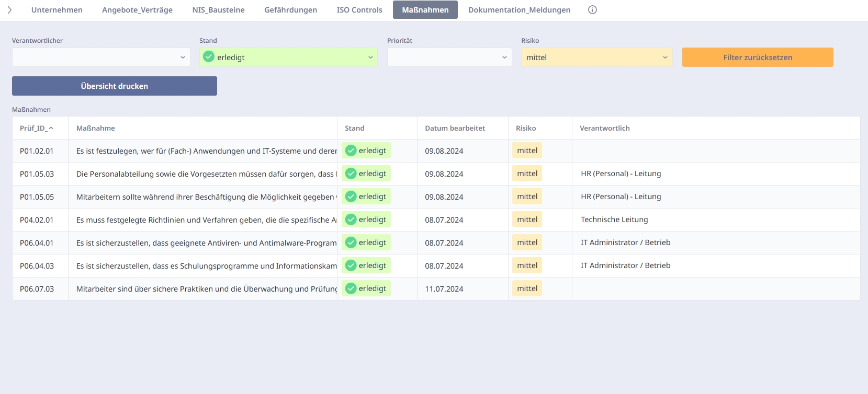Image resolution: width=868 pixels, height=394 pixels.
Task: Go to the Dokumentation_Meldungen tab
Action: click(519, 10)
